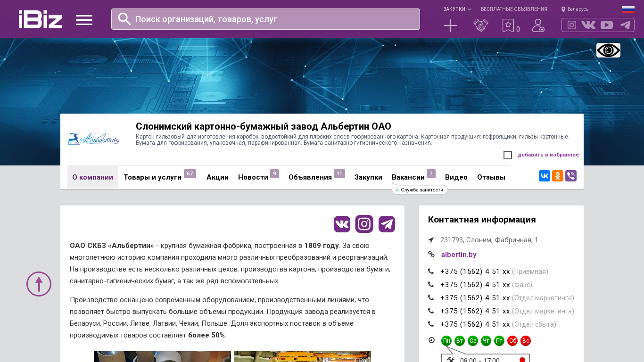Screen dimensions: 644x362
Task: Open company Telegram purple icon
Action: [387, 224]
